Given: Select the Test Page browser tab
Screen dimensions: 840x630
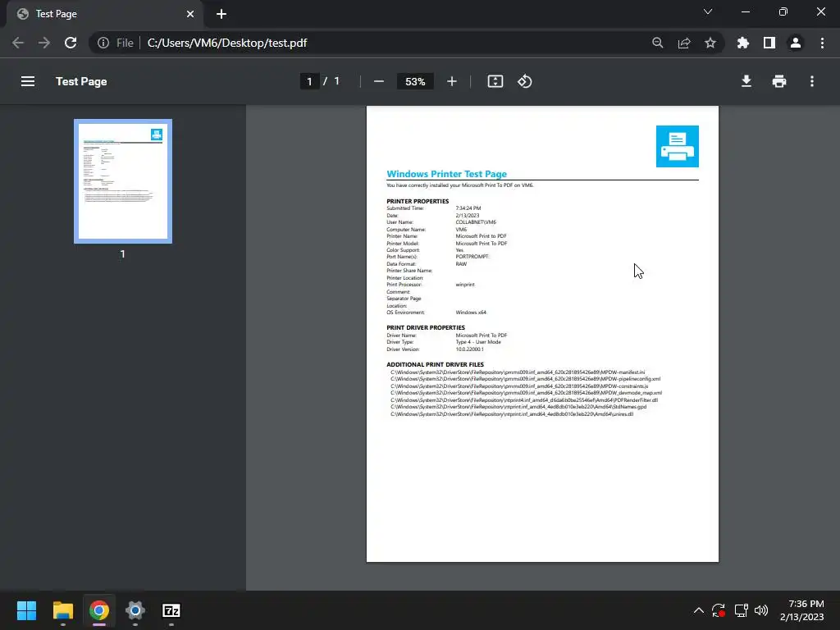Looking at the screenshot, I should coord(104,14).
